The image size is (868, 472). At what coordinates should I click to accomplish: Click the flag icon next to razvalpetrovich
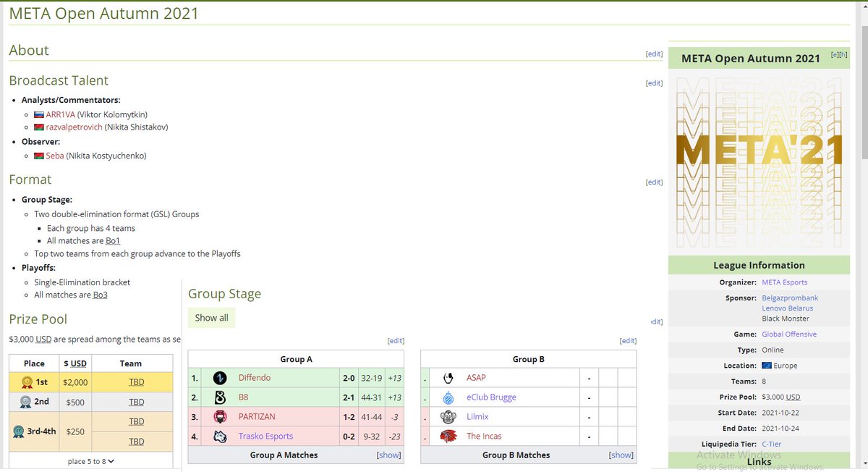tap(39, 127)
